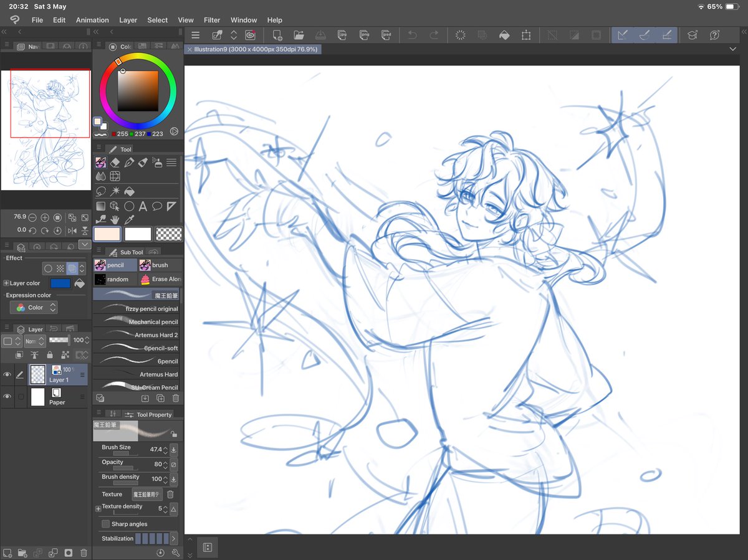
Task: Create a new layer folder in Layer panel
Action: click(22, 553)
